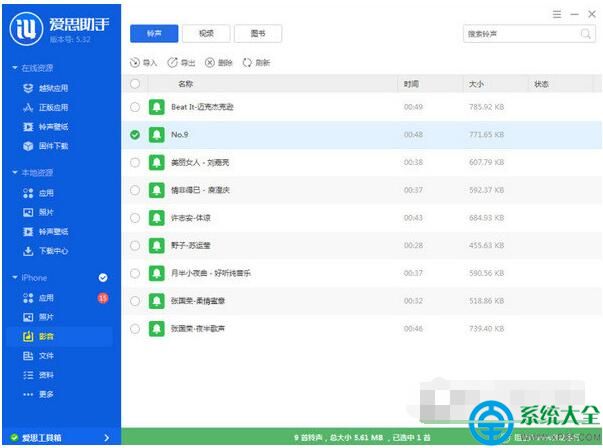Switch to the 图书 tab
Image resolution: width=603 pixels, height=448 pixels.
[x=258, y=33]
